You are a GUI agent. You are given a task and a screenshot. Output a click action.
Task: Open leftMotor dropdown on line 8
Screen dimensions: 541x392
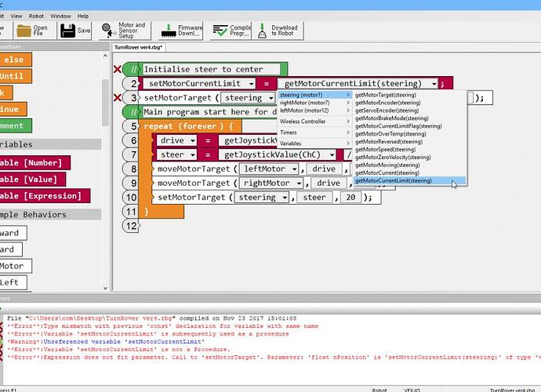[x=294, y=169]
